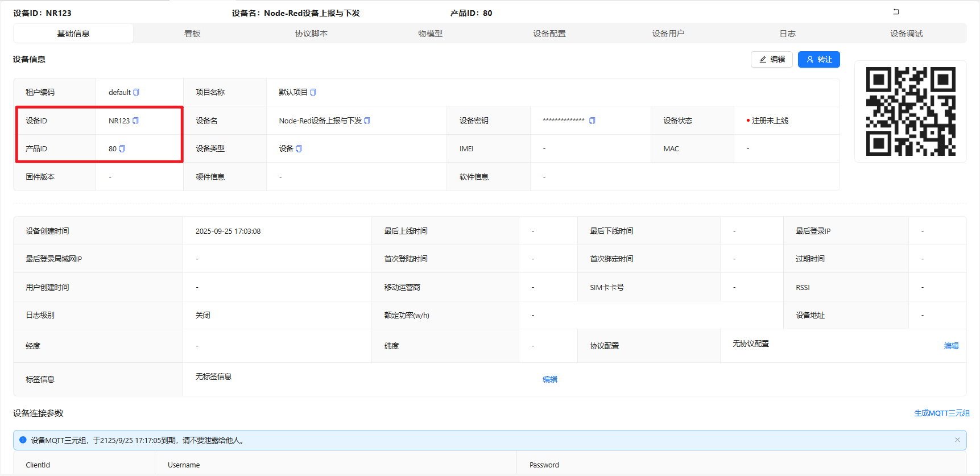Click copy icon beside device type 设备

(x=299, y=148)
